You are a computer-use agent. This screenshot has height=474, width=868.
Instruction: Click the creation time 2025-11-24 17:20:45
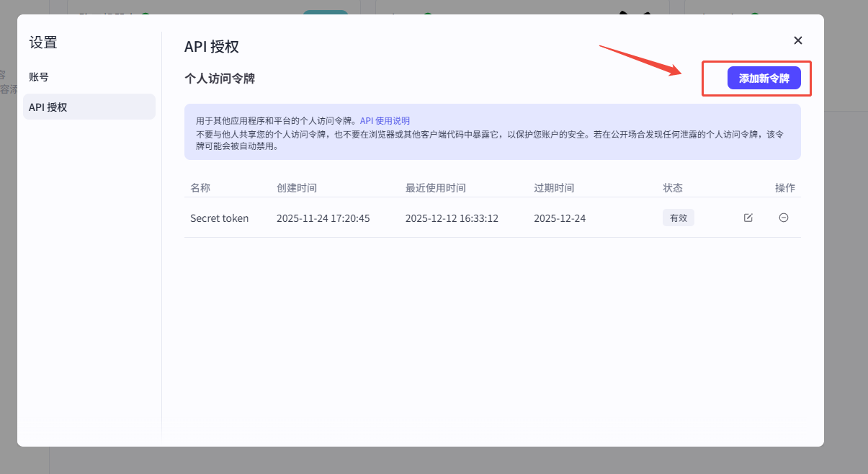click(x=323, y=218)
